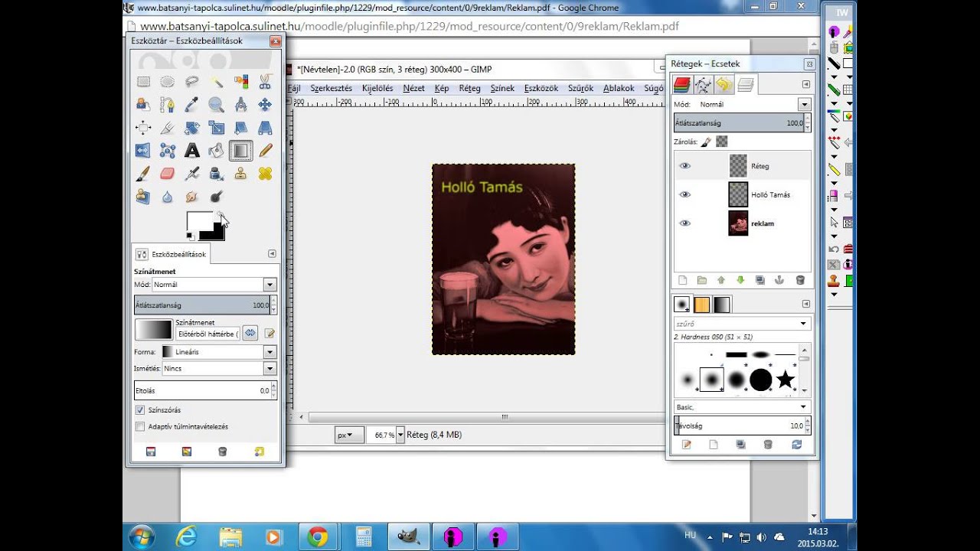The image size is (980, 551).
Task: Adjust the tool Átlátszatlanság opacity slider
Action: (205, 305)
